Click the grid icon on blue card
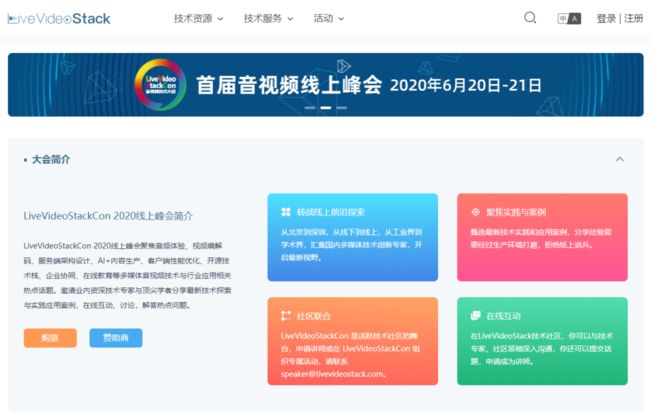The image size is (650, 417). (x=286, y=212)
